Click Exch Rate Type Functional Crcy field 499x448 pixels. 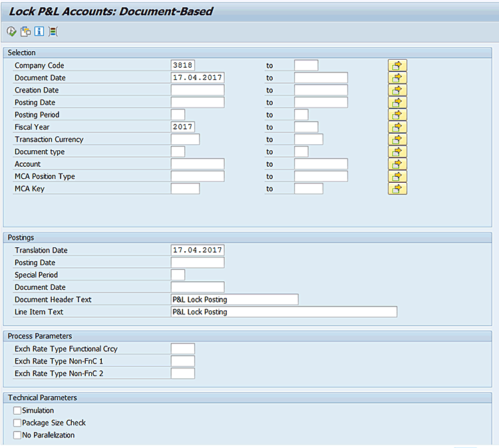coord(183,349)
